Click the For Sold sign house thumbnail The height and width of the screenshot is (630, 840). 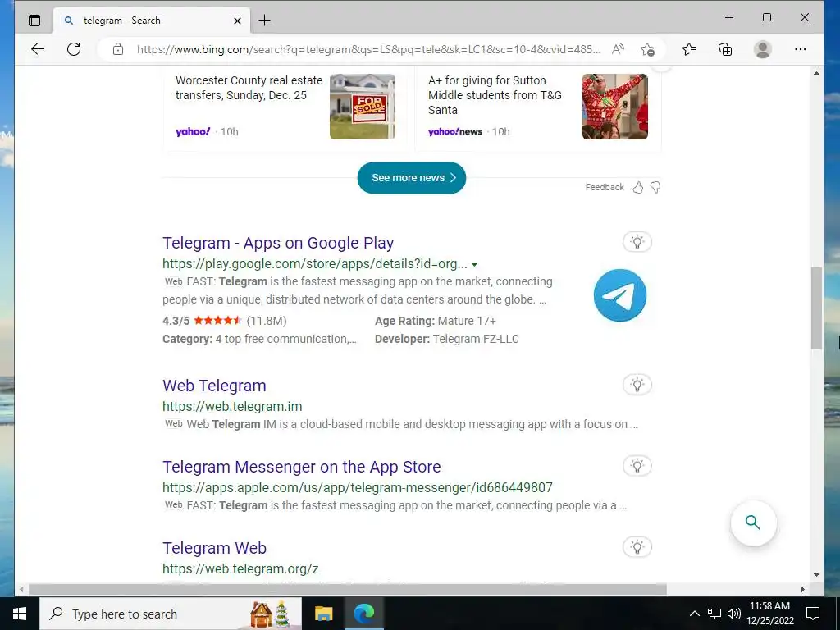tap(363, 107)
